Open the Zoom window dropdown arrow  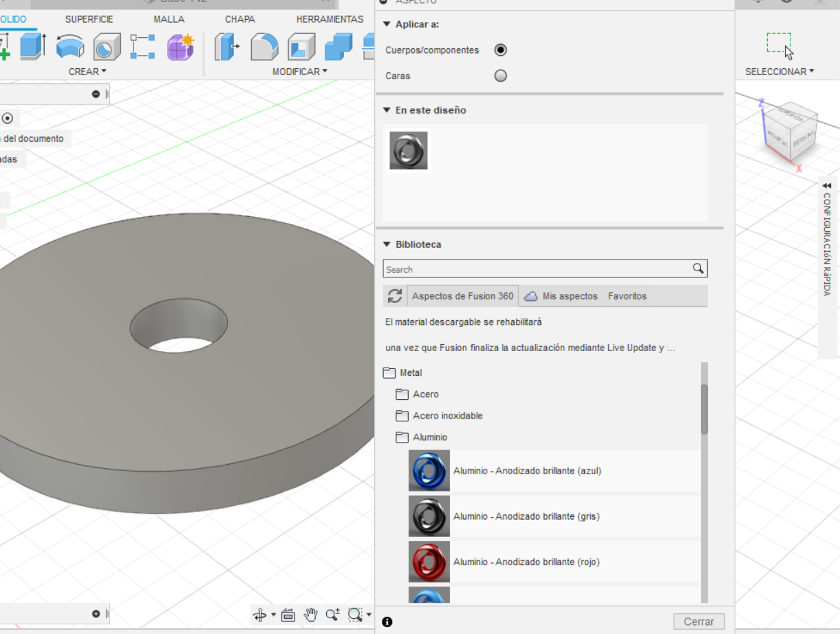pyautogui.click(x=368, y=615)
